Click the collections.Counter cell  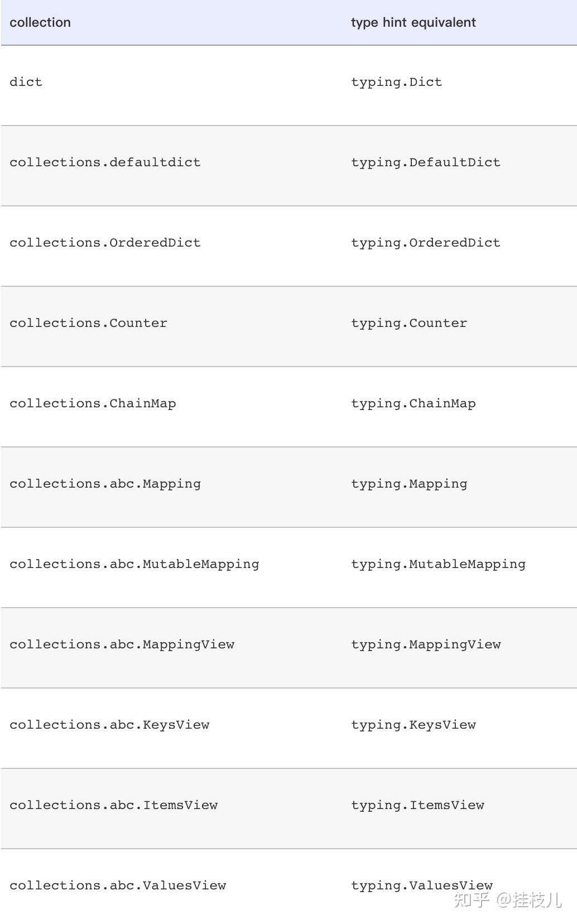pos(88,323)
